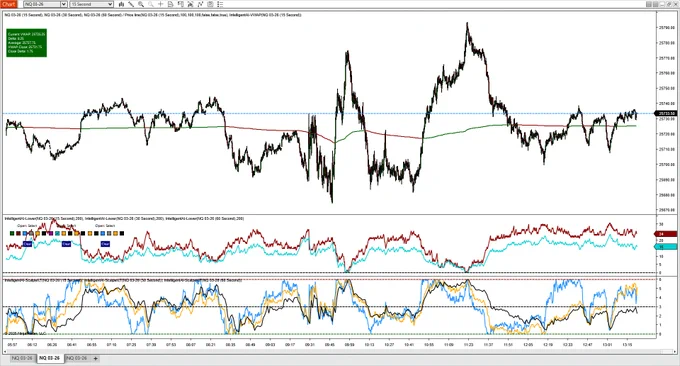Show the data box icon
The height and width of the screenshot is (366, 680).
(x=170, y=4)
